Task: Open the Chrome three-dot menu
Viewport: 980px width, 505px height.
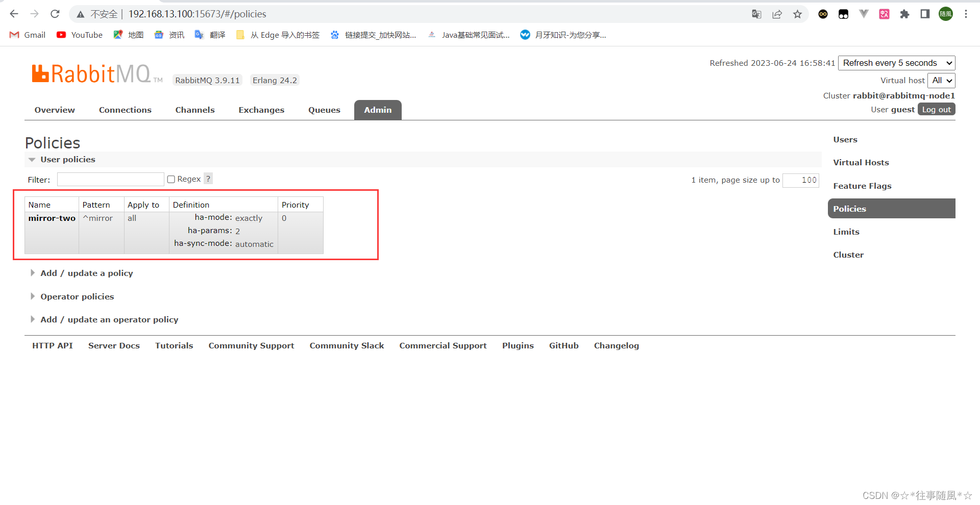Action: click(966, 14)
